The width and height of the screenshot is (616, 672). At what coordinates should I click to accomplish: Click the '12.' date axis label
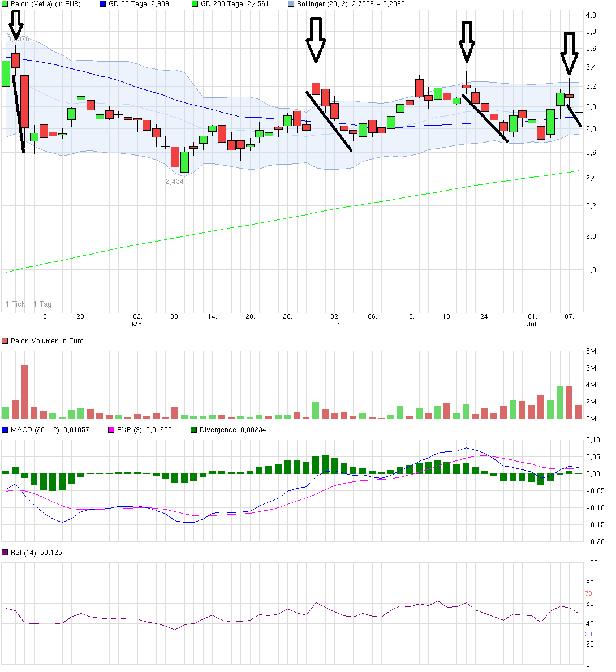tap(410, 317)
